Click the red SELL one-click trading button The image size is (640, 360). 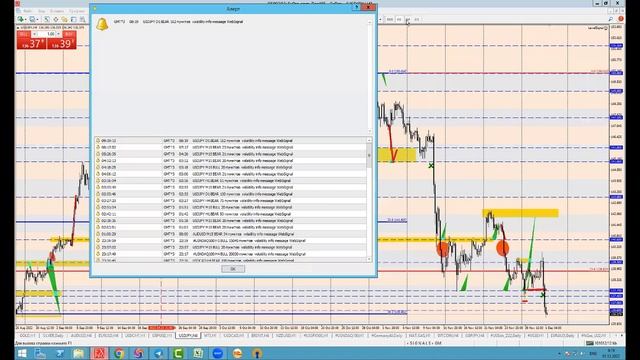(31, 44)
